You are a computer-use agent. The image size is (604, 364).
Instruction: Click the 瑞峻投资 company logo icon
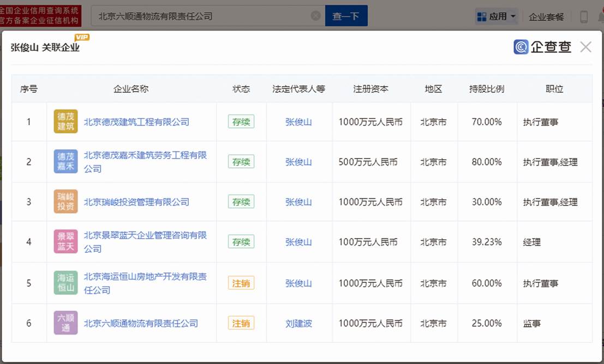click(65, 202)
